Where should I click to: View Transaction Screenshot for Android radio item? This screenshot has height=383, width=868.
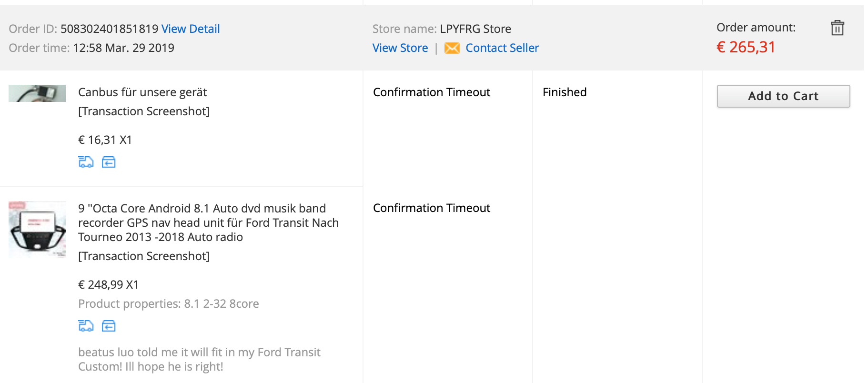point(144,256)
